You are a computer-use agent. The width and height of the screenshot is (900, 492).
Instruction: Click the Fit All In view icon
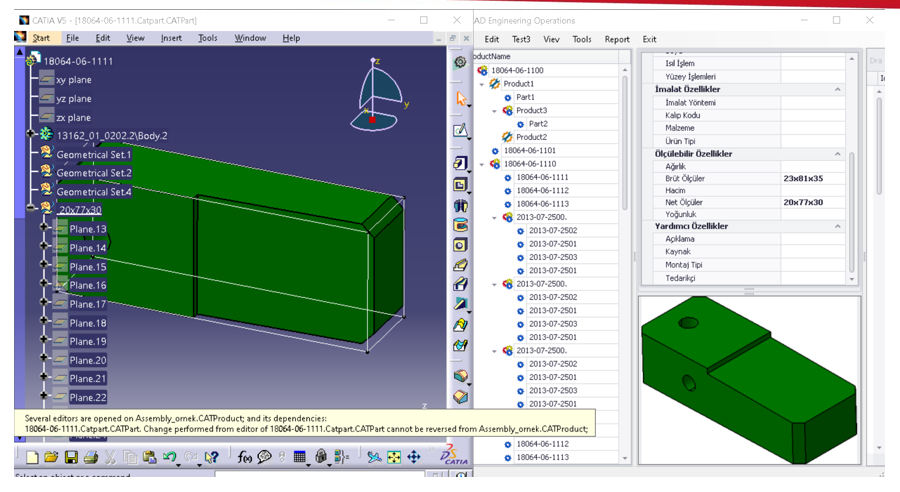pos(394,457)
